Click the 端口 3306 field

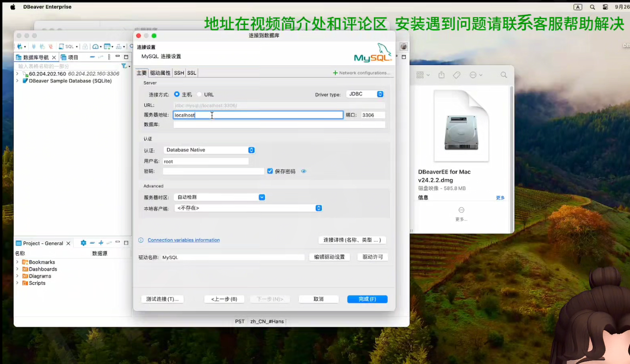(x=373, y=115)
